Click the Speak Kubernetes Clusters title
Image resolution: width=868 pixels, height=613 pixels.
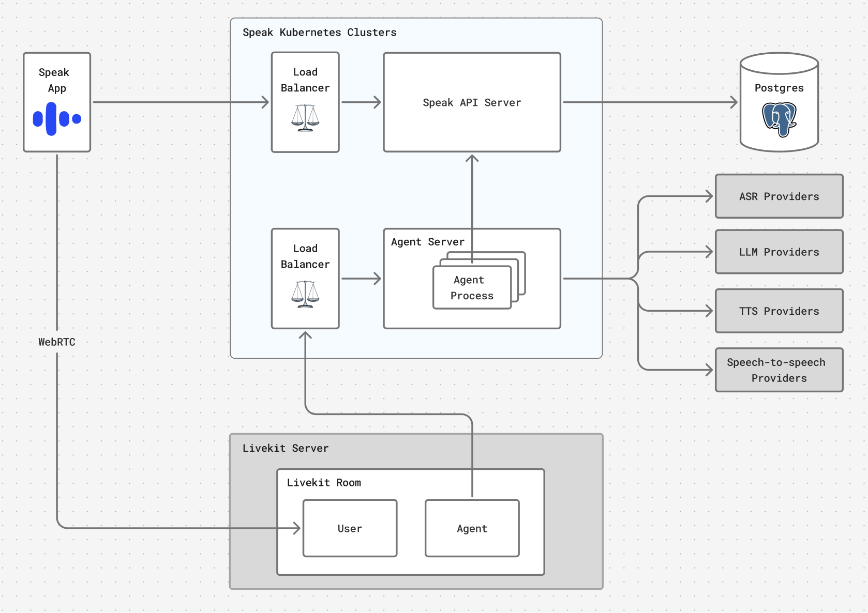click(319, 33)
